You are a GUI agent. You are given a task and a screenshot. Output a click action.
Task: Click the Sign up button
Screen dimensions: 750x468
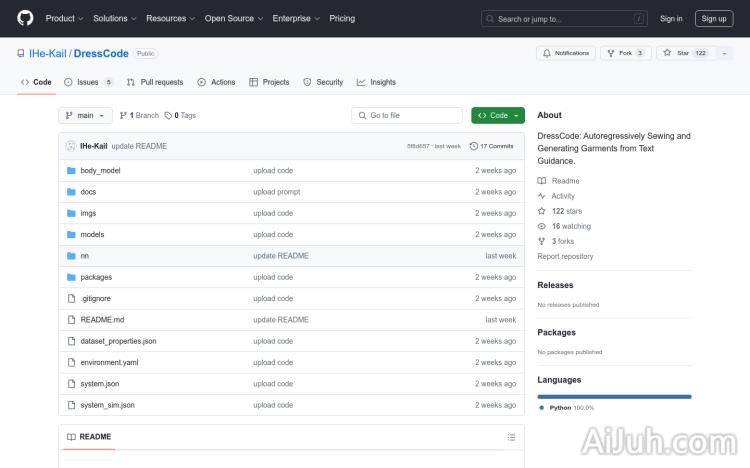[714, 18]
